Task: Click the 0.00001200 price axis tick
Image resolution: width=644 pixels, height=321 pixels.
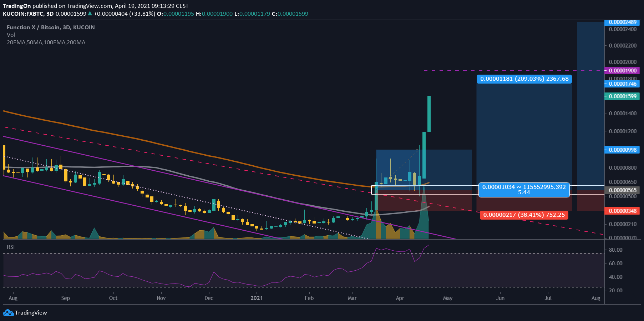Action: point(623,131)
